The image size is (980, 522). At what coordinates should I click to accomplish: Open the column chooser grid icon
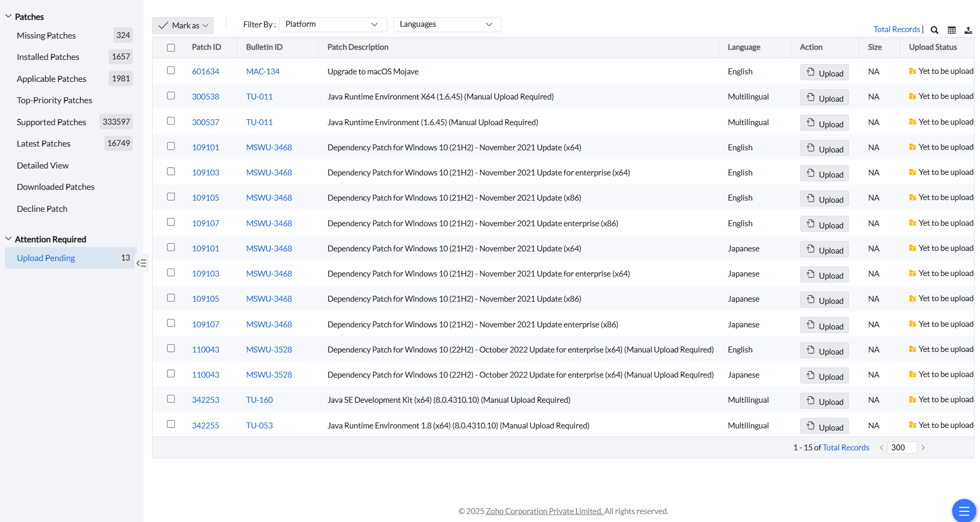click(952, 30)
